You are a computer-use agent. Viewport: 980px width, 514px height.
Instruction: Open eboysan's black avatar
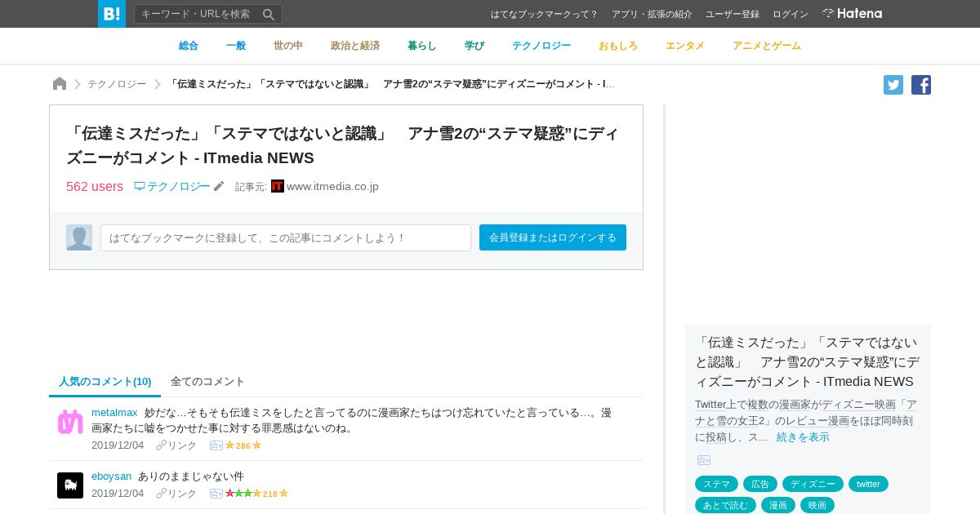[70, 485]
